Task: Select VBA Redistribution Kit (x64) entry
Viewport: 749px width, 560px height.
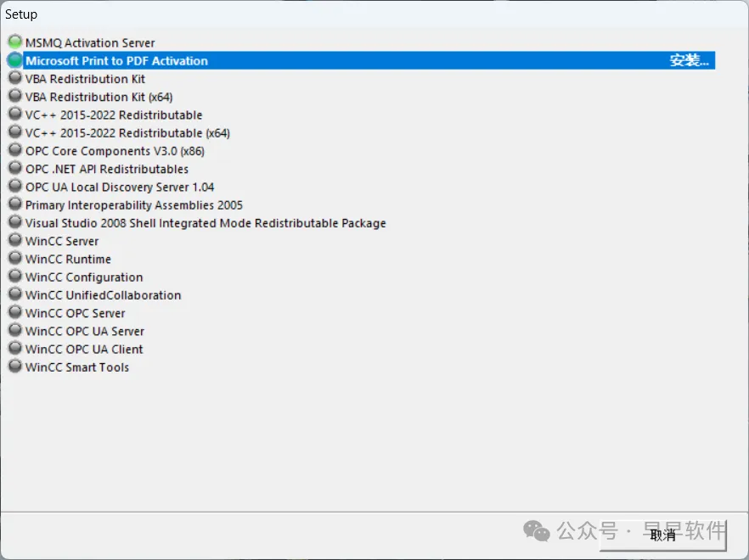Action: tap(99, 97)
